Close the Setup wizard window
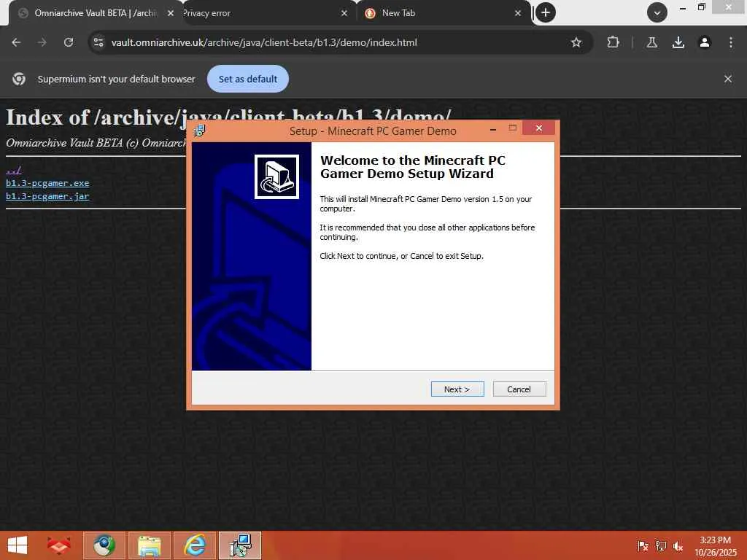The height and width of the screenshot is (560, 747). coord(539,128)
